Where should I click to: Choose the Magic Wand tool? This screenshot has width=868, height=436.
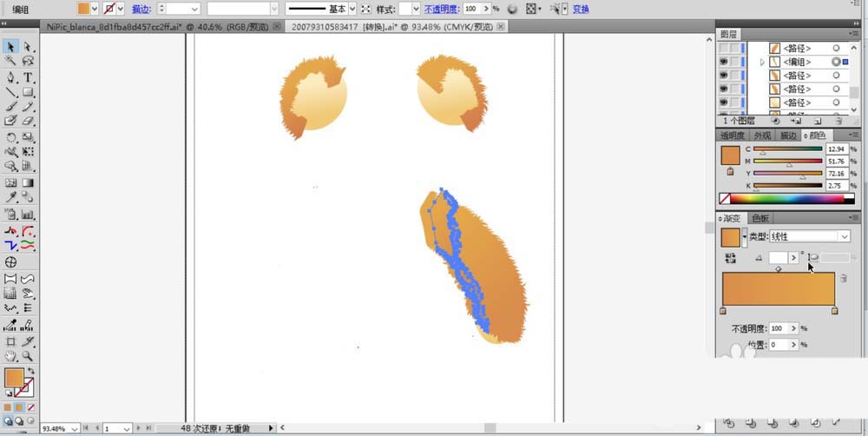(11, 61)
